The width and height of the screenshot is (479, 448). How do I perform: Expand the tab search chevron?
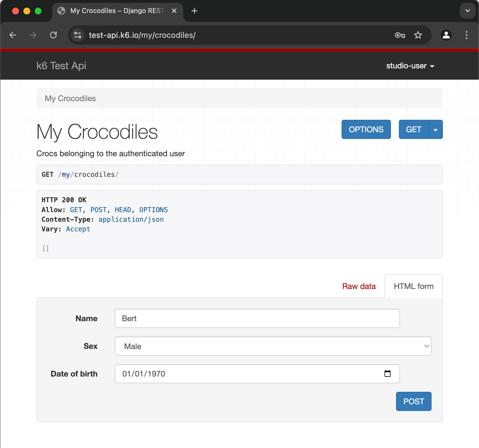pyautogui.click(x=467, y=11)
